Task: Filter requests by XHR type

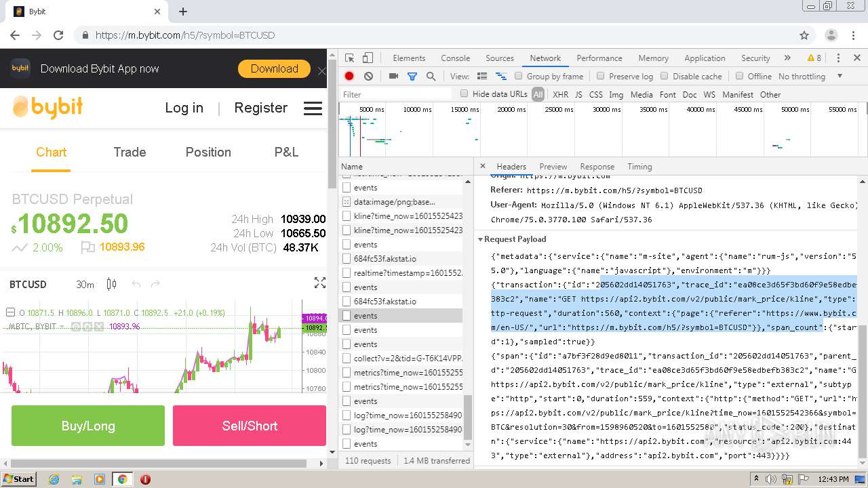Action: click(561, 95)
